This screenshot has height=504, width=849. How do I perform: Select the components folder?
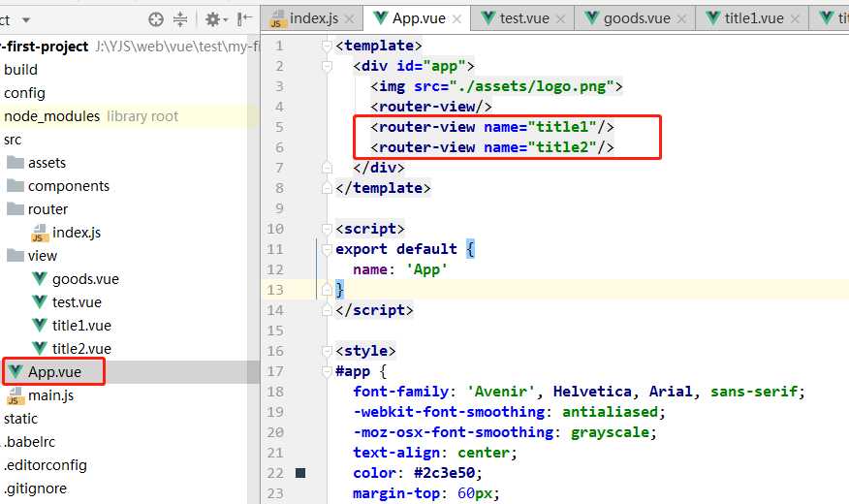click(68, 186)
